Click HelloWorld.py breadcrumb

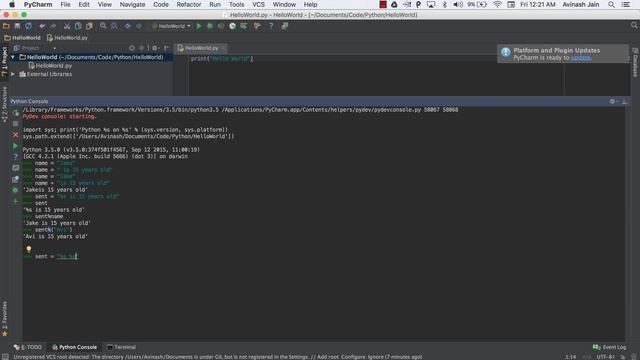[x=67, y=38]
